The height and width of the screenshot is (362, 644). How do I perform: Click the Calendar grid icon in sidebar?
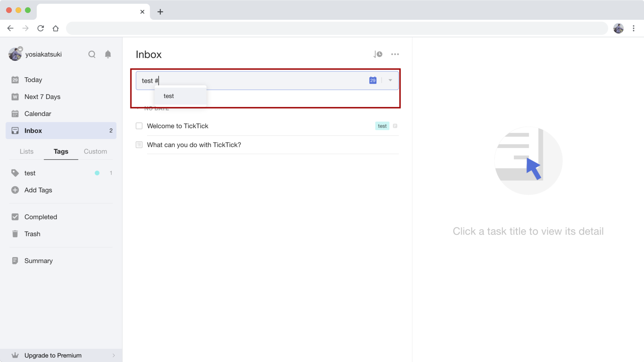15,113
